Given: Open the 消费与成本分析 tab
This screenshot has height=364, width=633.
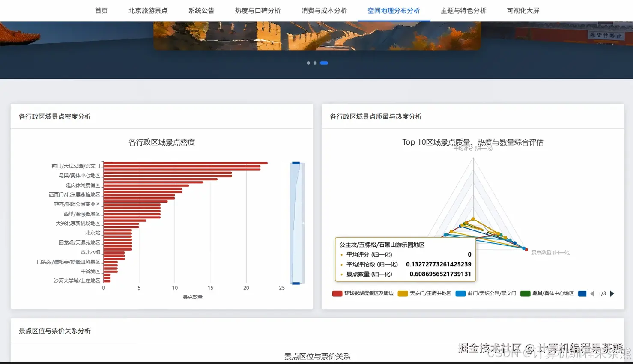Looking at the screenshot, I should (324, 10).
